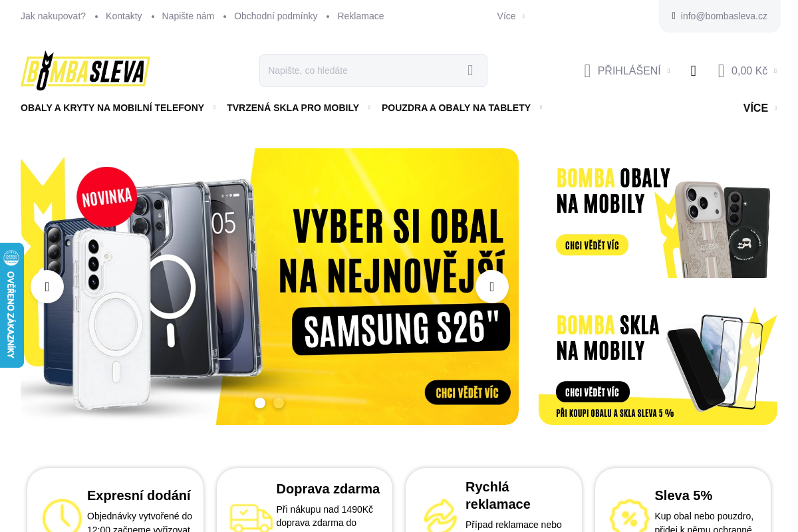Click the icon between login and cart
This screenshot has height=532, width=798.
click(x=694, y=70)
